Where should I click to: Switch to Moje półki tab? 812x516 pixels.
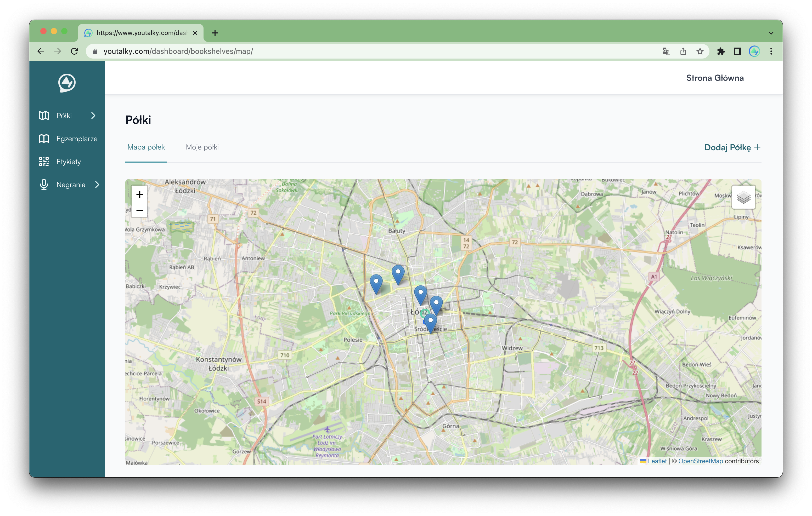(x=202, y=147)
